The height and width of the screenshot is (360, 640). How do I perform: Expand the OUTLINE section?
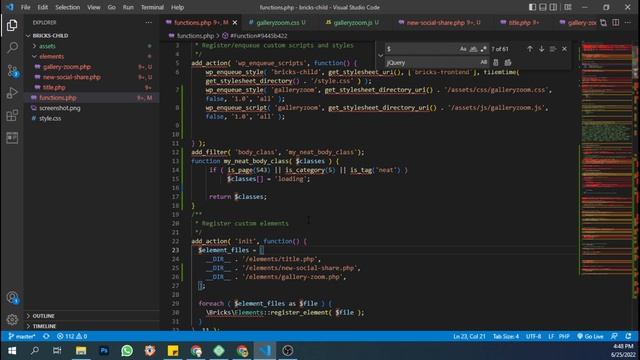(x=43, y=316)
